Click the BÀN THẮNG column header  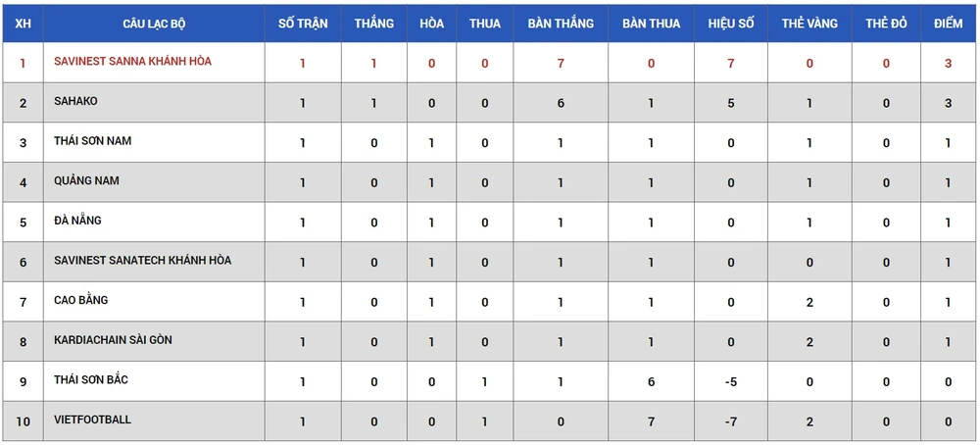(x=561, y=23)
